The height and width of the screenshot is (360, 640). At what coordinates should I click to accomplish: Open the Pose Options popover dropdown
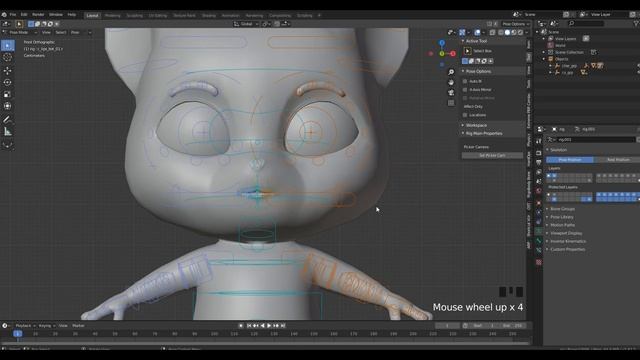[x=515, y=24]
